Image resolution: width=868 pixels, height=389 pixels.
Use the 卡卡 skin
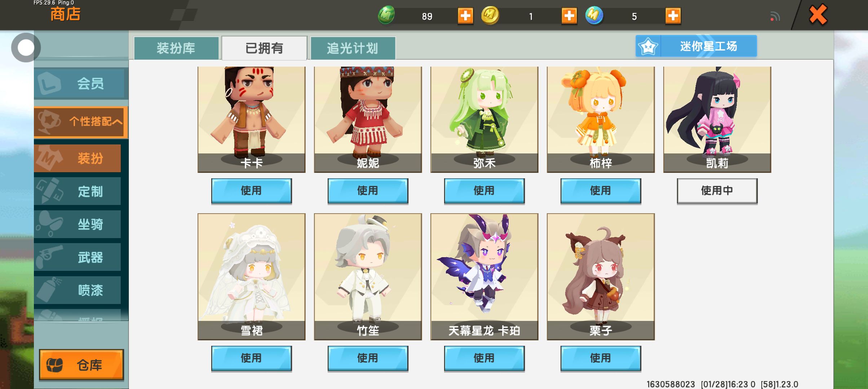pos(251,191)
